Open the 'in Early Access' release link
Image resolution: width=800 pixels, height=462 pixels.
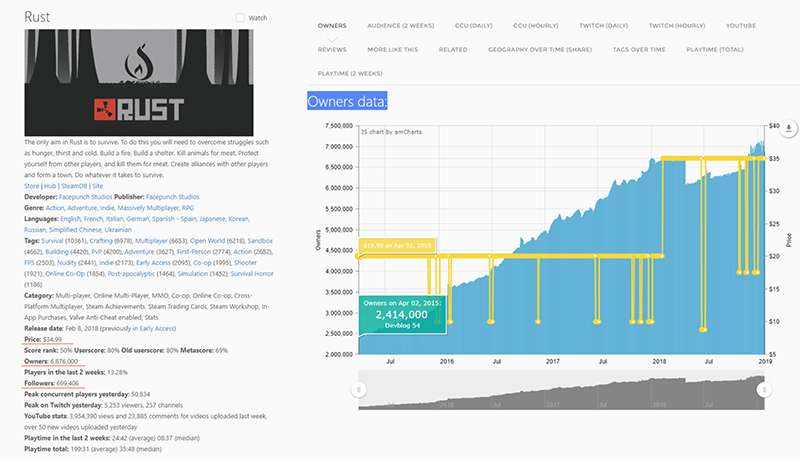tap(153, 328)
